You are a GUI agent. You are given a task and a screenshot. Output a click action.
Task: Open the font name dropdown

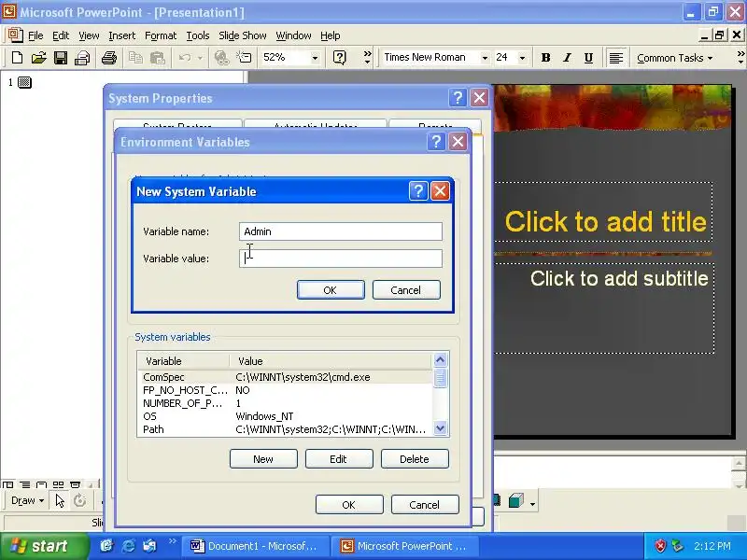[x=485, y=58]
